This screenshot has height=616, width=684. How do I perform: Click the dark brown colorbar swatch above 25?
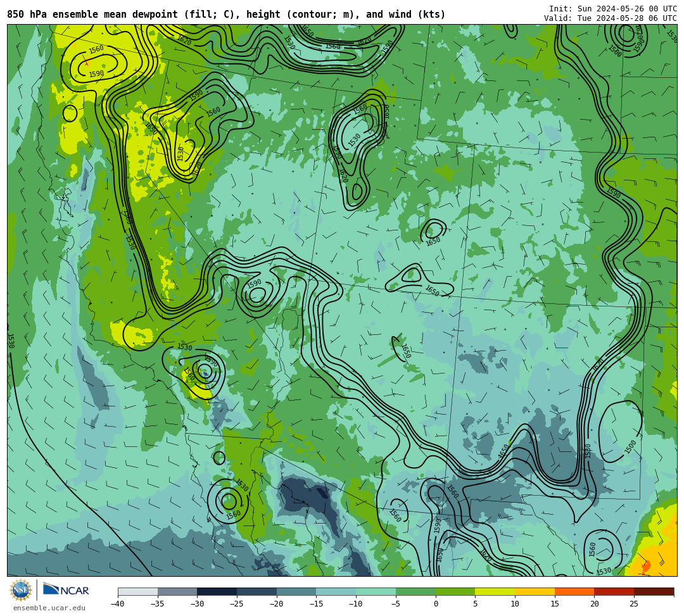click(654, 591)
